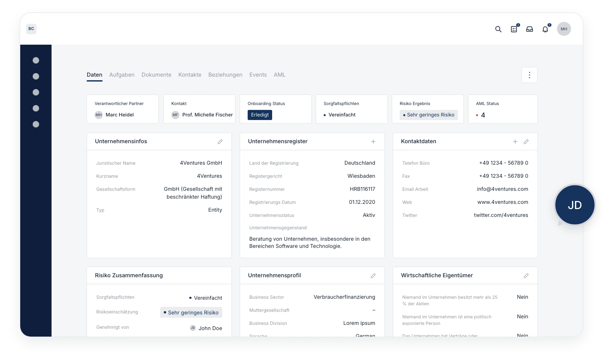Open www.4ventures.com web link
Image resolution: width=603 pixels, height=364 pixels.
coord(503,202)
